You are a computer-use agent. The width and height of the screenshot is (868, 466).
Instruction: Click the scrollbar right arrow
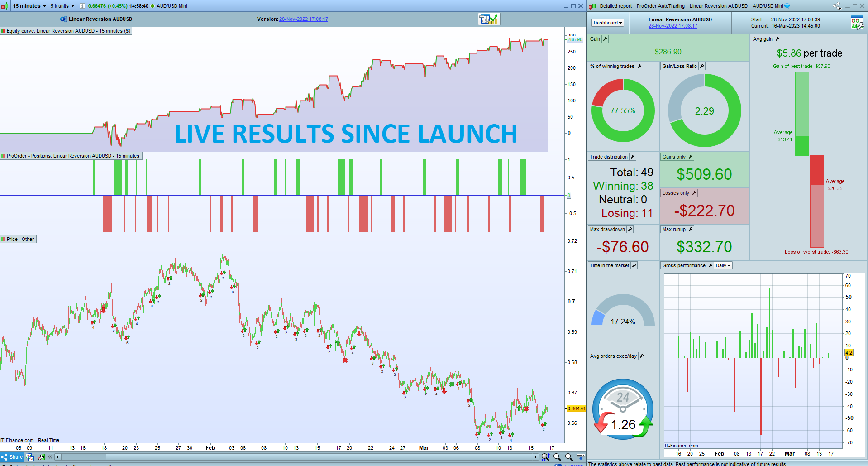pos(535,457)
